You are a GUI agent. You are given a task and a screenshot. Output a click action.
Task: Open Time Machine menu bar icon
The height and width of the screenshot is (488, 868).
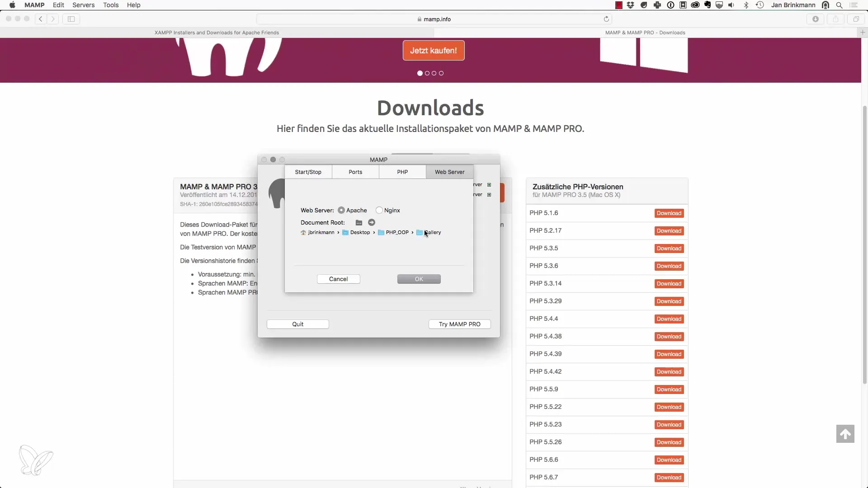760,5
